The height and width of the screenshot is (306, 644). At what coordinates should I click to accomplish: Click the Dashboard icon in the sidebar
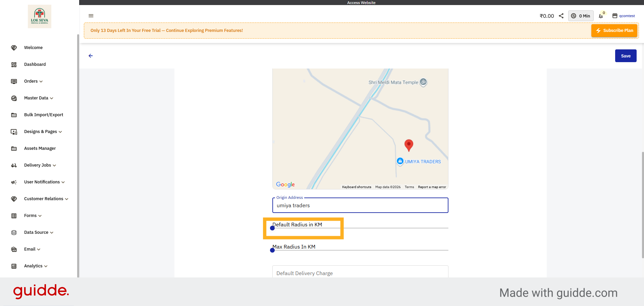14,64
